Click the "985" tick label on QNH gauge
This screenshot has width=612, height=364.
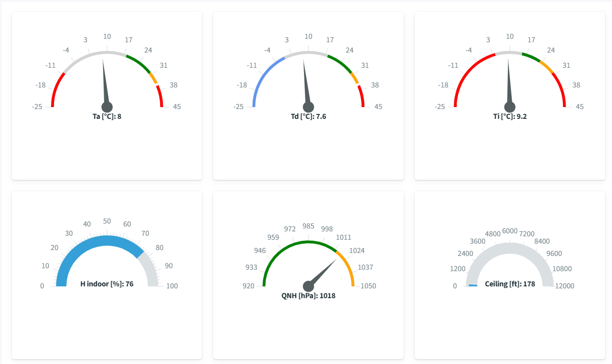(x=308, y=226)
